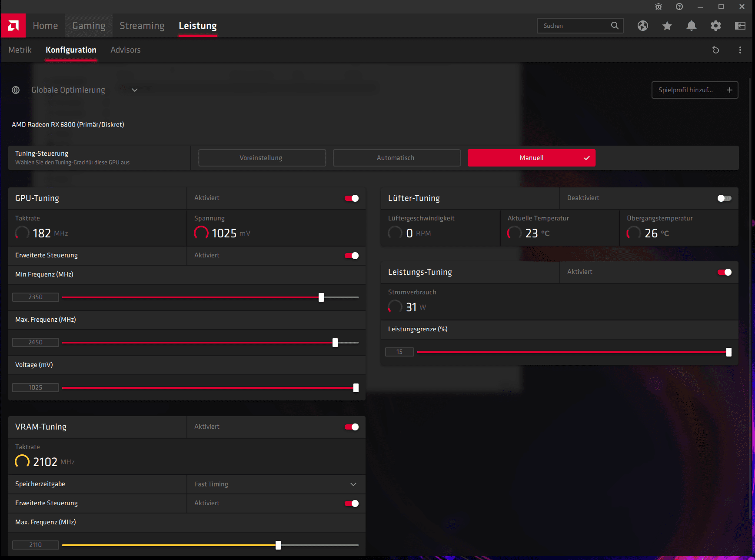Open settings gear icon
755x560 pixels.
716,26
